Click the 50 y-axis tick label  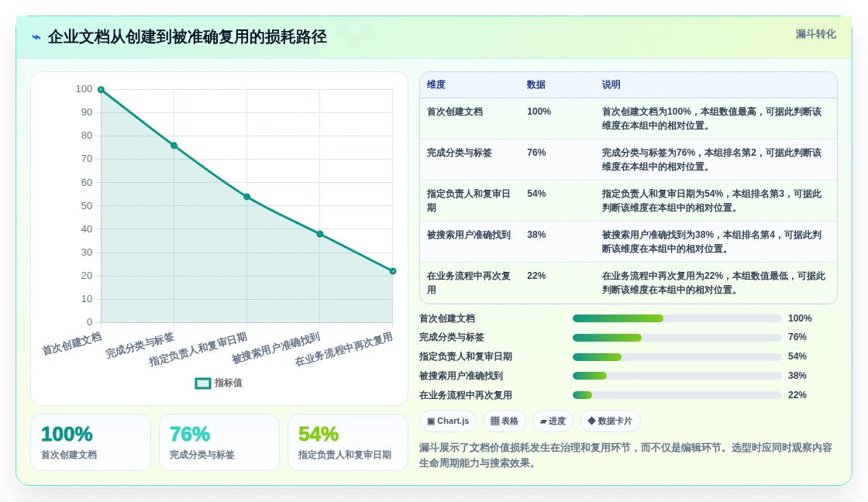[x=87, y=206]
